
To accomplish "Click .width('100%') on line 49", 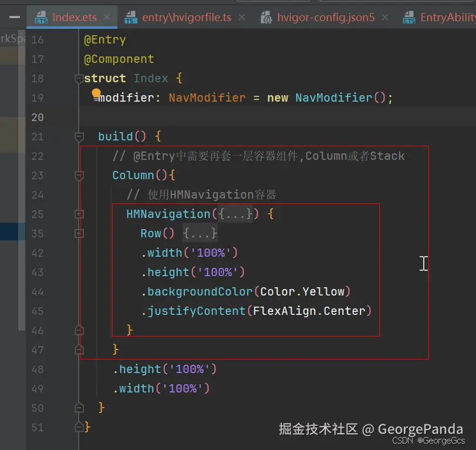I will click(161, 389).
